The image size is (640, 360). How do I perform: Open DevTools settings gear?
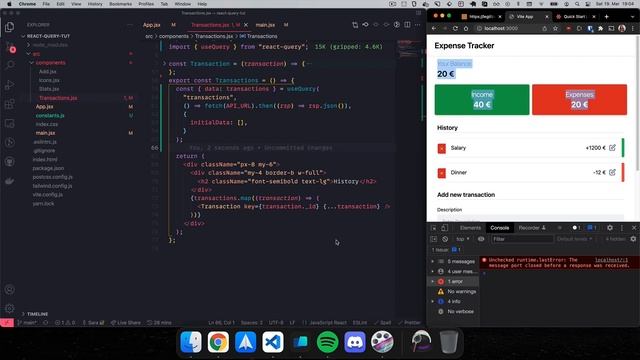(x=610, y=228)
